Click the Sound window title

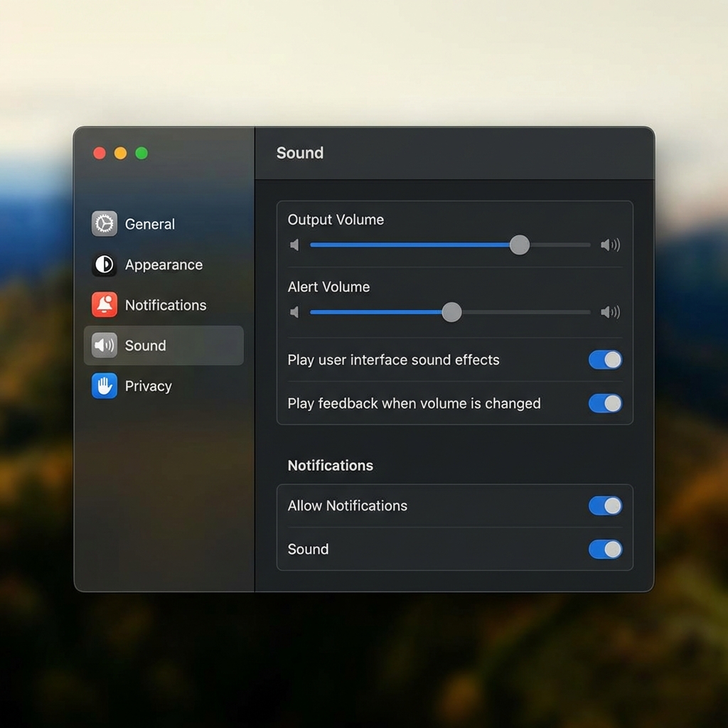click(299, 152)
